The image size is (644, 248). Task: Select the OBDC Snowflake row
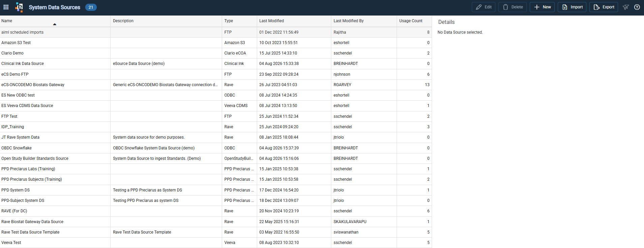[x=216, y=148]
